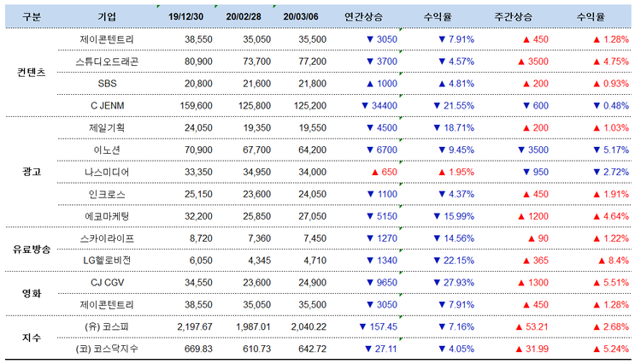Select the 코스피 value 2,197.67

coord(195,326)
